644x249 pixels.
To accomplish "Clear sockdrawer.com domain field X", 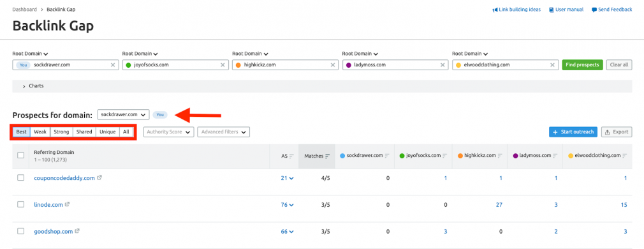I will coord(112,65).
